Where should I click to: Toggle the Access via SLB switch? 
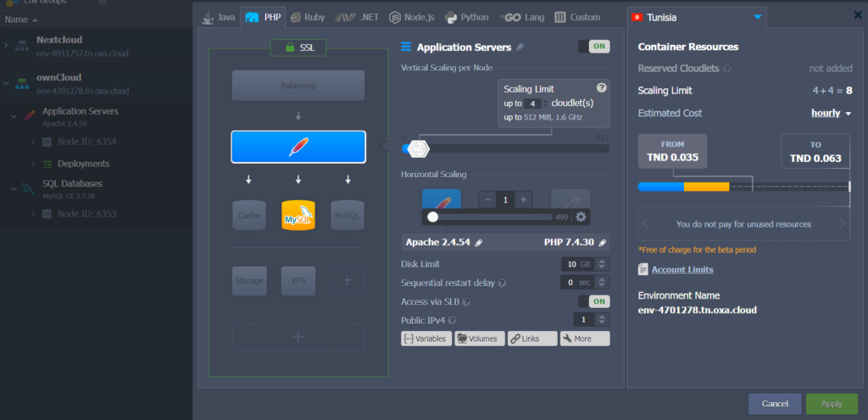coord(593,301)
